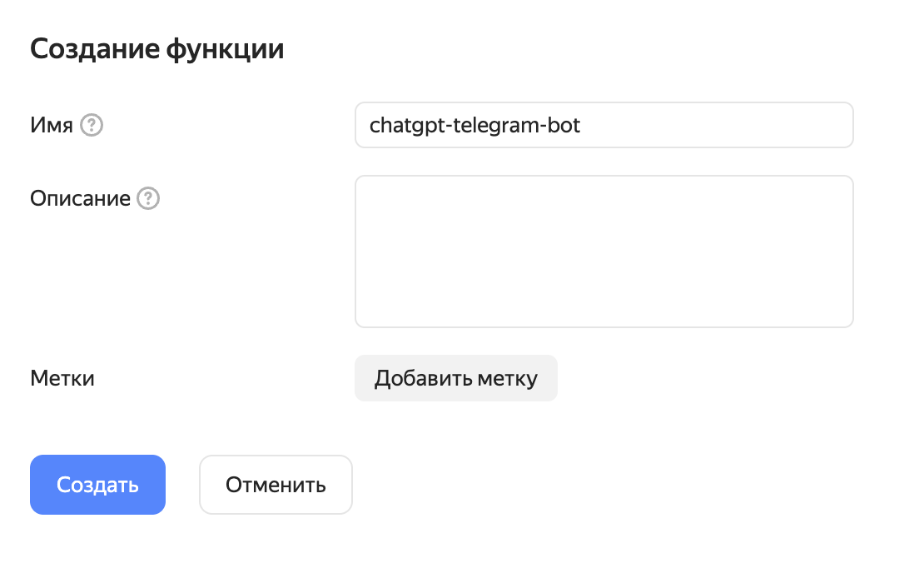This screenshot has height=578, width=924.
Task: Cancel creation with the Отменить button
Action: 276,485
